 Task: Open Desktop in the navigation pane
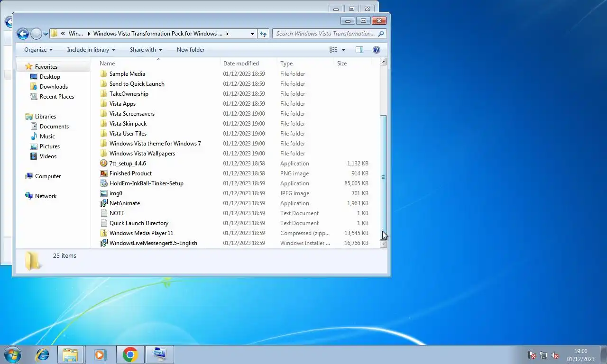tap(50, 77)
